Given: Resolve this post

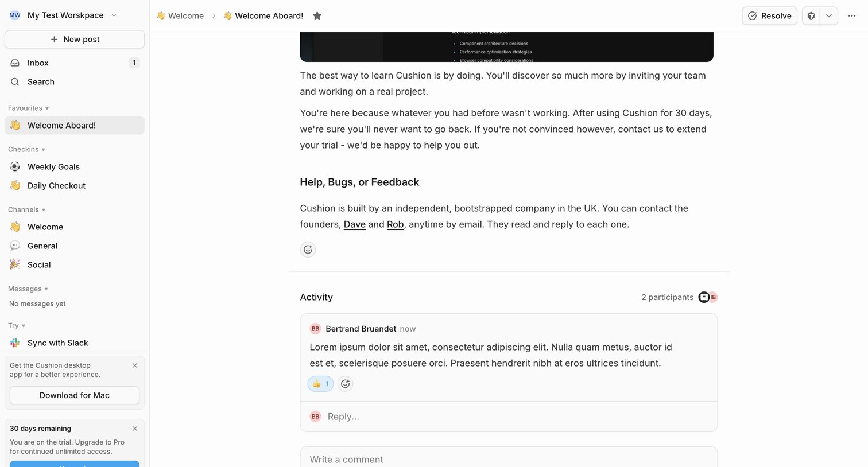Looking at the screenshot, I should 769,16.
